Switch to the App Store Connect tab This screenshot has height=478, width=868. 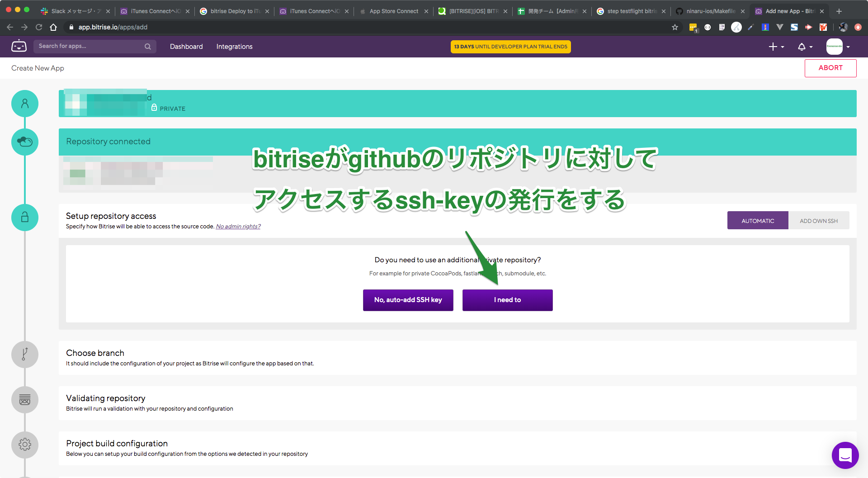393,11
